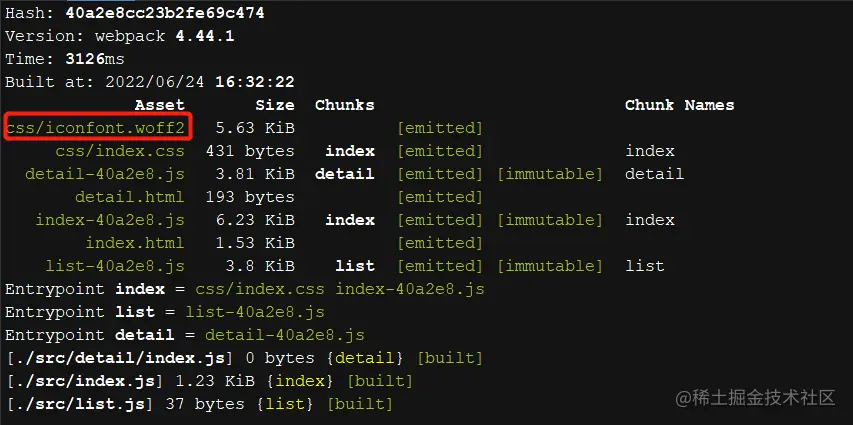
Task: Click the index-40a2e8.js asset in the table
Action: 110,220
